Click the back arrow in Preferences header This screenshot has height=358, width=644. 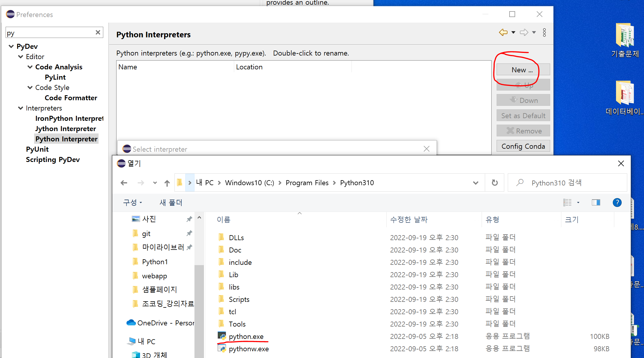point(503,32)
